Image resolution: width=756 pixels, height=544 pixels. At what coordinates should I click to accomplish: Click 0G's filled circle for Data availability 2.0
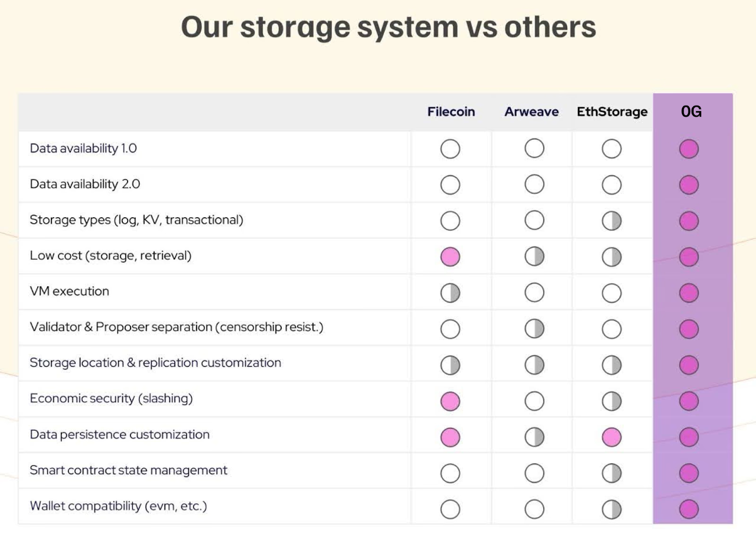click(x=689, y=185)
